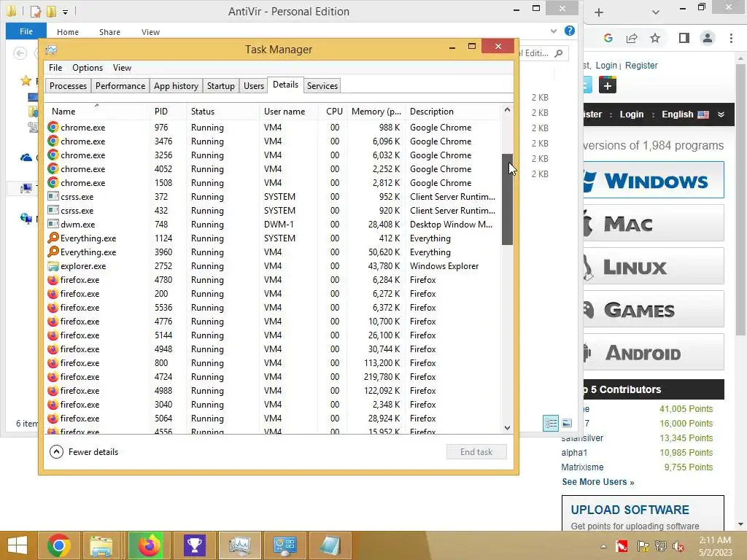Switch to the Startup tab
747x560 pixels.
pyautogui.click(x=220, y=86)
